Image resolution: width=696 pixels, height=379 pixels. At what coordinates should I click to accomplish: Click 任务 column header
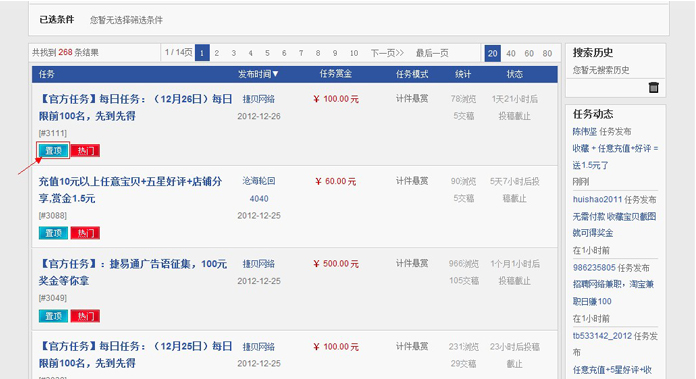pyautogui.click(x=46, y=74)
